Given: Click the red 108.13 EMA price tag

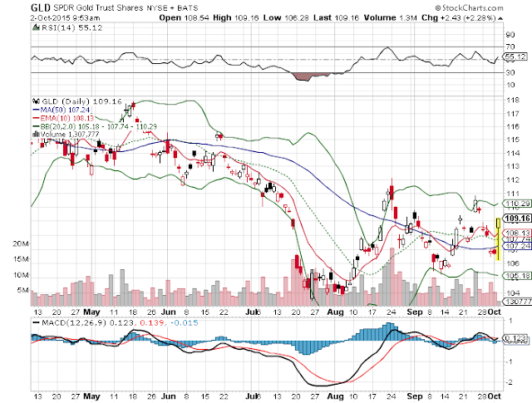Looking at the screenshot, I should pos(518,233).
